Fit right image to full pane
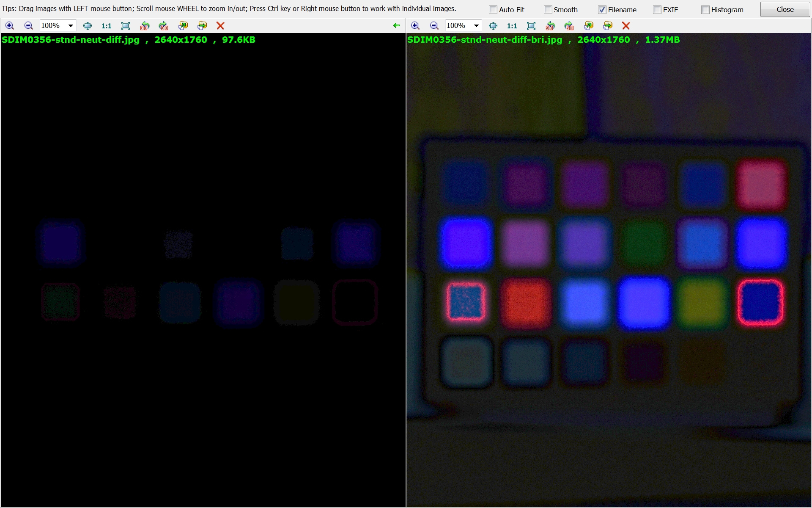Image resolution: width=812 pixels, height=508 pixels. (531, 26)
